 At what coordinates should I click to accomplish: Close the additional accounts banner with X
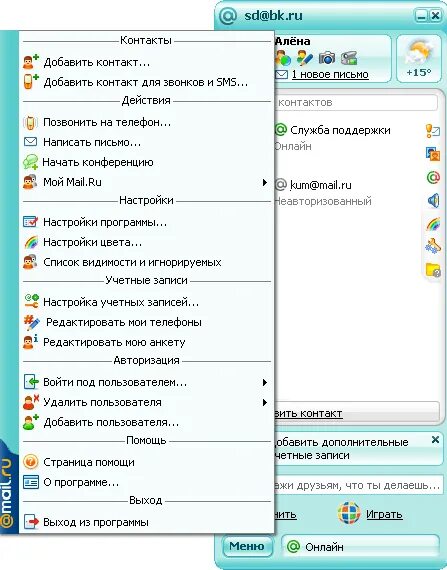(x=435, y=439)
